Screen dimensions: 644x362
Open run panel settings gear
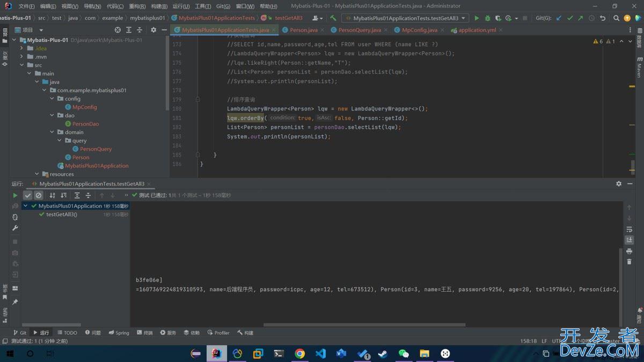click(619, 183)
